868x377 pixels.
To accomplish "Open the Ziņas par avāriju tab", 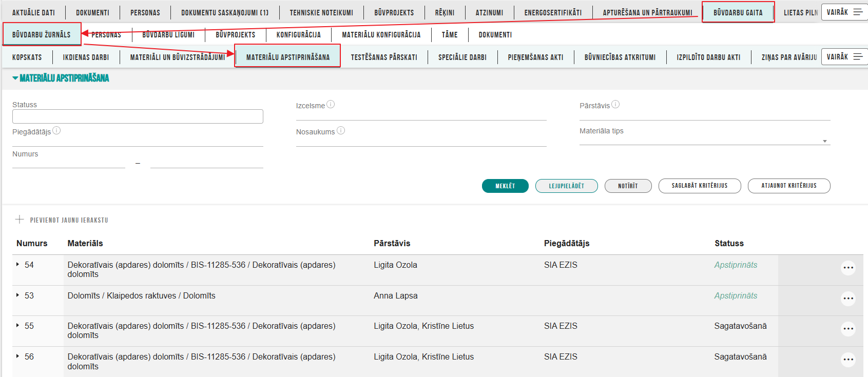I will pyautogui.click(x=788, y=57).
